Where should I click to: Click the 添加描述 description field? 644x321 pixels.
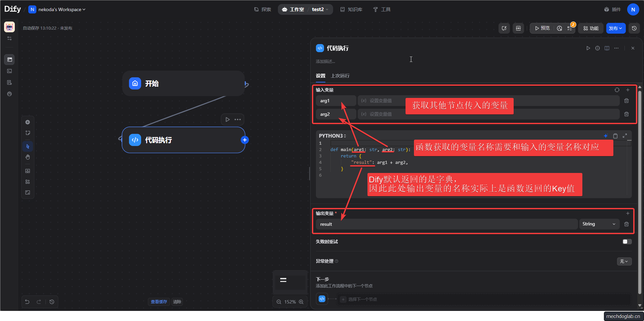coord(325,61)
